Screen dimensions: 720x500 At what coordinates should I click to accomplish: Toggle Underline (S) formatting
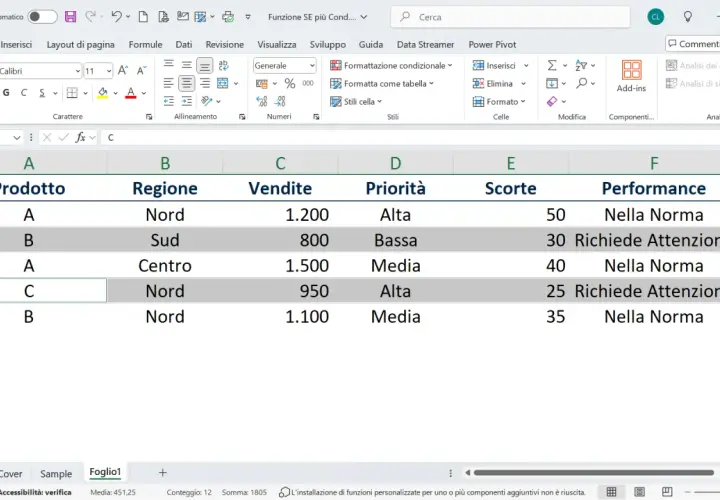point(42,93)
